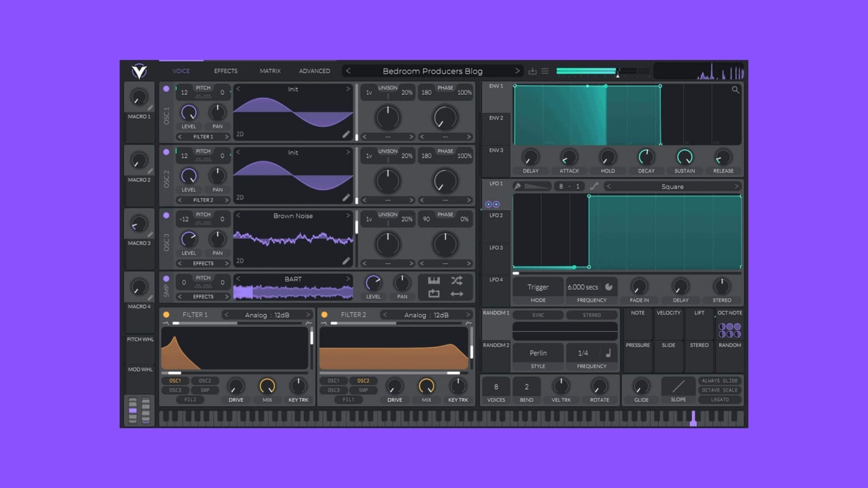Enable the loop icon in the sampler section

pyautogui.click(x=434, y=293)
